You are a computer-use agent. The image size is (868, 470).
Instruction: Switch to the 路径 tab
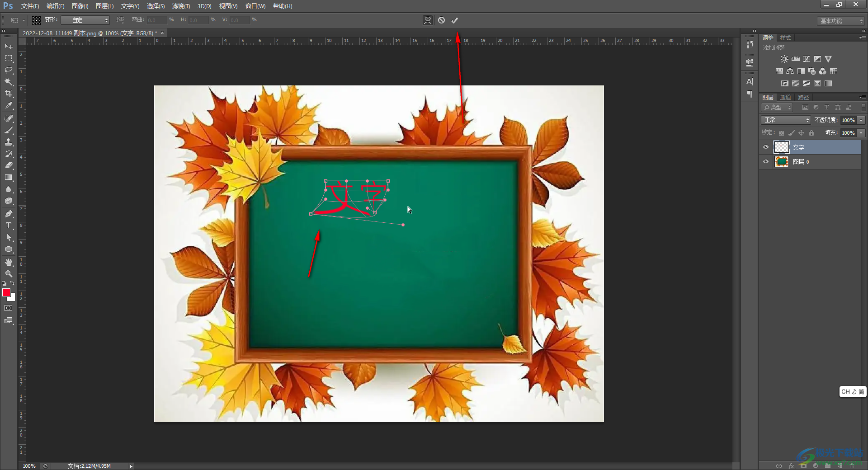point(803,98)
